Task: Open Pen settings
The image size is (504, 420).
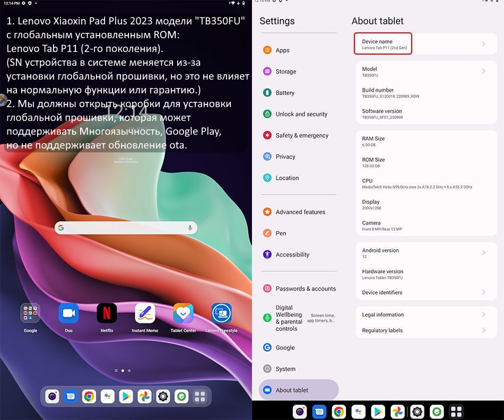Action: click(299, 233)
